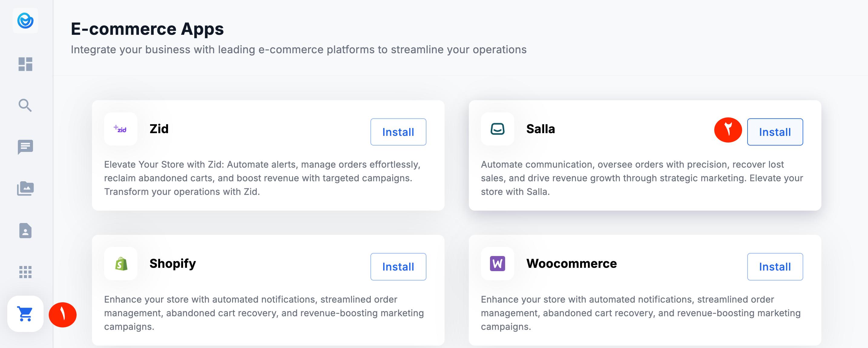Click the Shopify card description text
This screenshot has width=868, height=348.
[264, 313]
